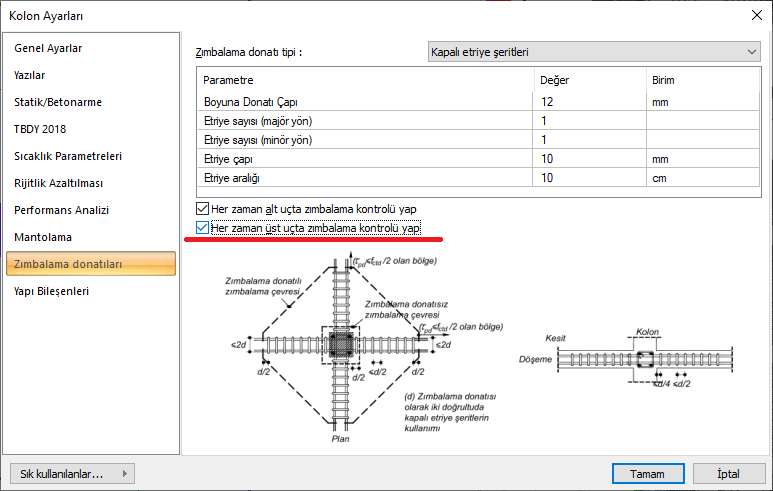773x491 pixels.
Task: Click the Kesit section diagram
Action: coord(626,358)
